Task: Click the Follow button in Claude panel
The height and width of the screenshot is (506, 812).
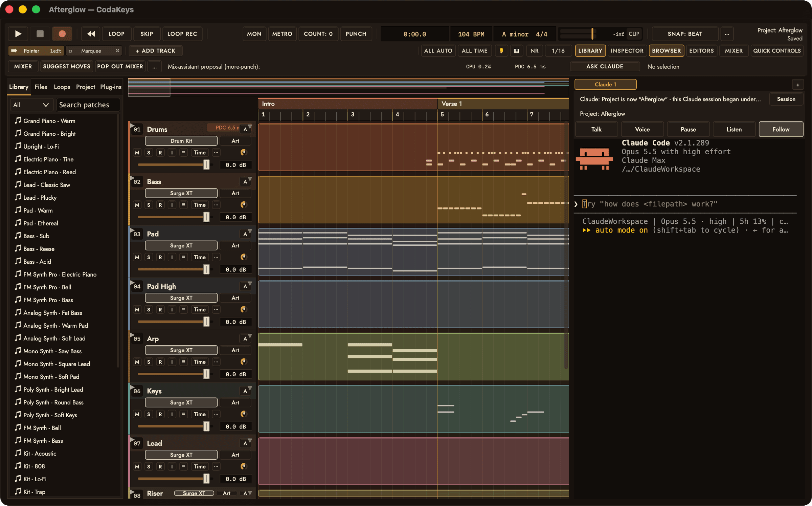Action: coord(781,129)
